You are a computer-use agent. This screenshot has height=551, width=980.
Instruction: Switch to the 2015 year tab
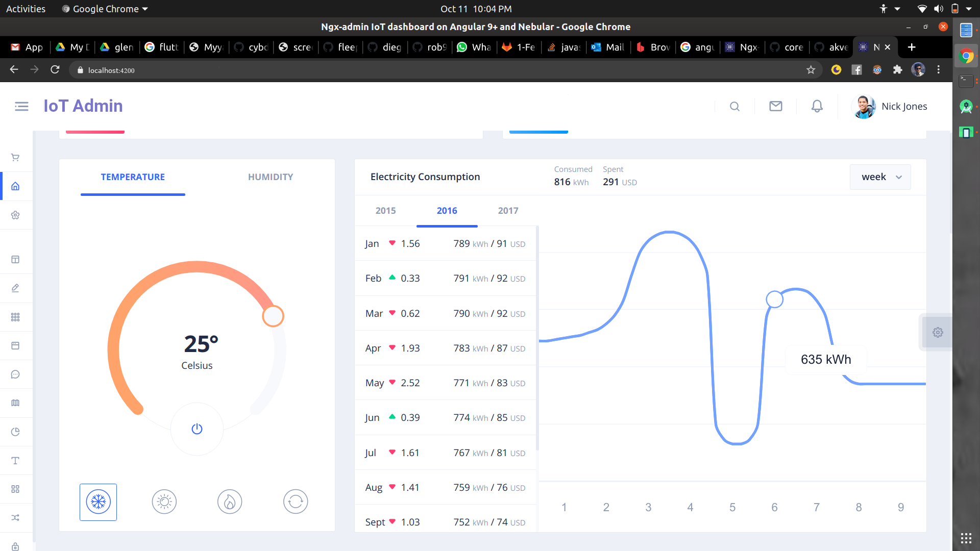point(385,211)
